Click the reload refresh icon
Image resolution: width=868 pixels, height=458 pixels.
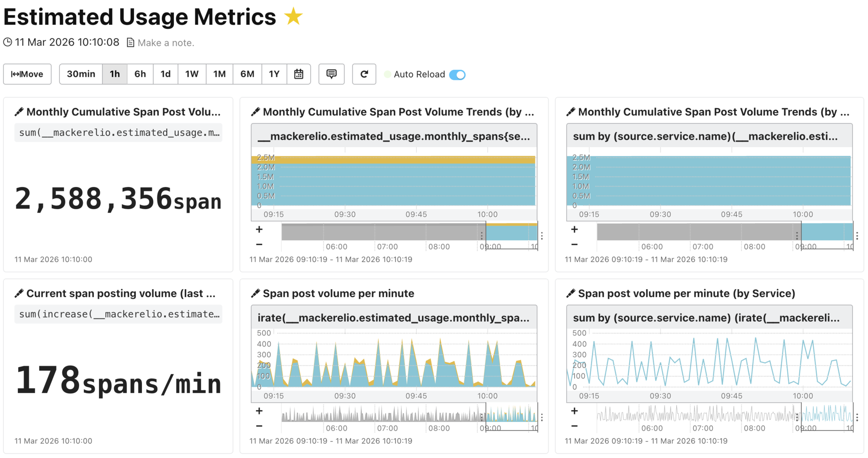(364, 74)
